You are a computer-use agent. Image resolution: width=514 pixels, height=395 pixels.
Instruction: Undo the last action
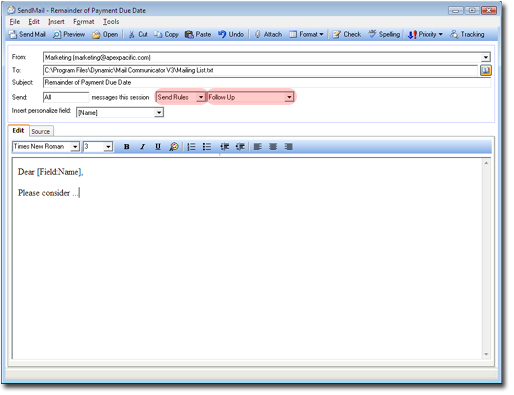point(231,34)
